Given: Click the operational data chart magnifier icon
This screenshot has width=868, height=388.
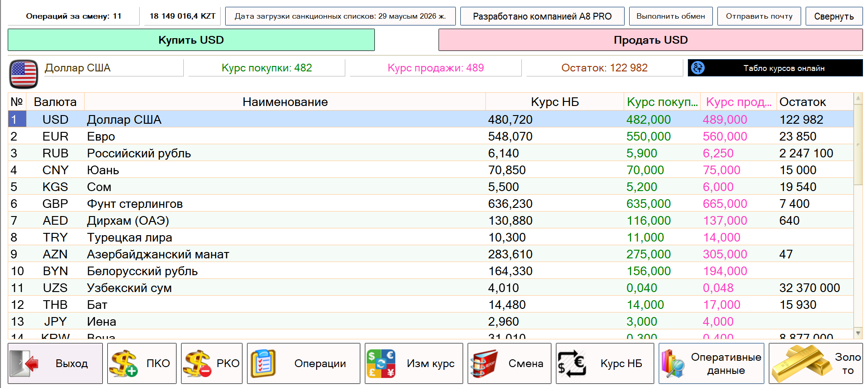Looking at the screenshot, I should coord(672,363).
